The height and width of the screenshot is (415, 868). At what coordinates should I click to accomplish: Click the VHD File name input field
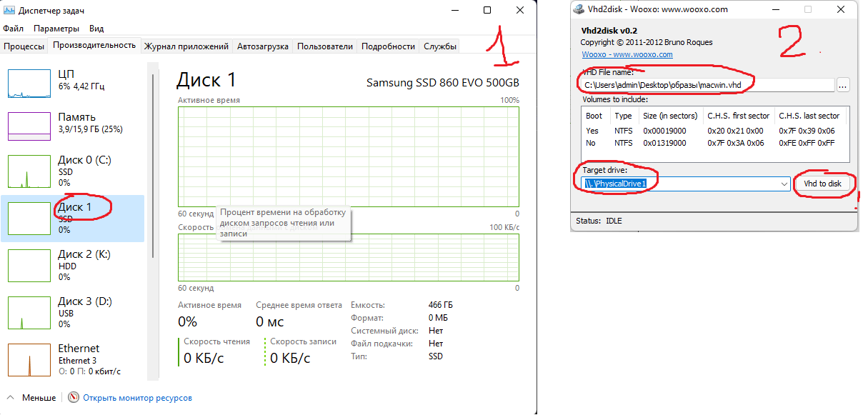click(708, 85)
